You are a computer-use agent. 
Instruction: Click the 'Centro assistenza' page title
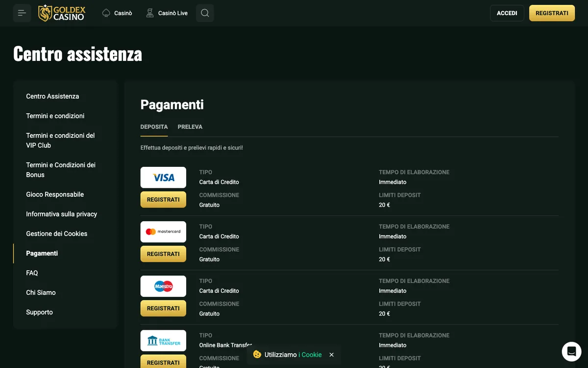pyautogui.click(x=77, y=53)
